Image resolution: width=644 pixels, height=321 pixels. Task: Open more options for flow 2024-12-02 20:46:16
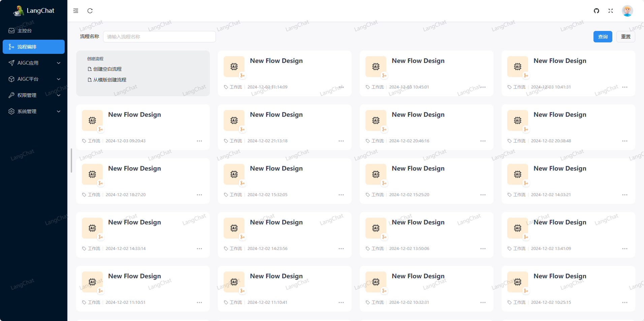[x=483, y=141]
